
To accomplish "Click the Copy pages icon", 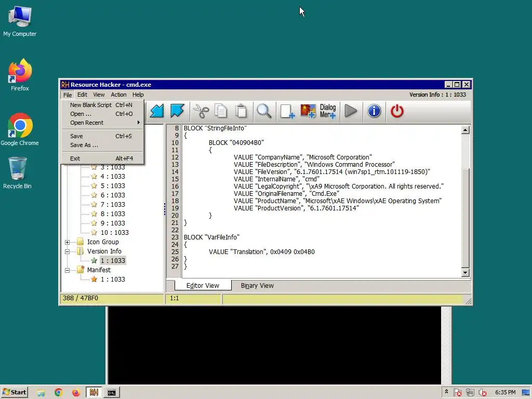I will point(221,111).
